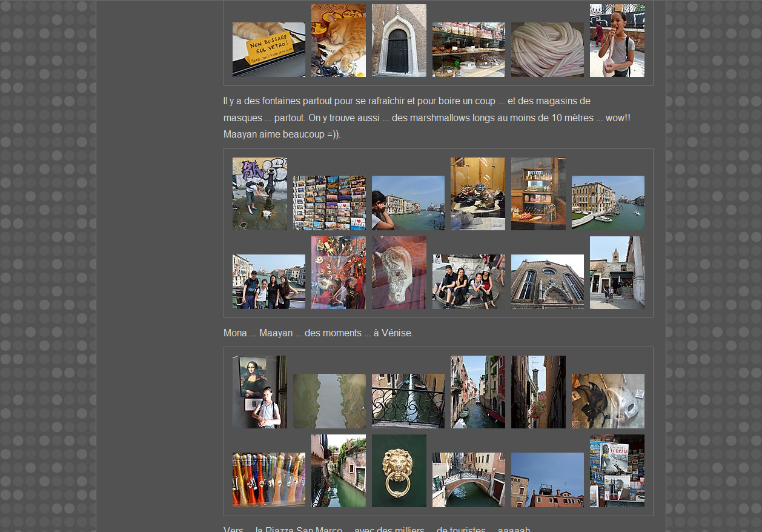View the ivy-covered canal wall photo

(338, 471)
